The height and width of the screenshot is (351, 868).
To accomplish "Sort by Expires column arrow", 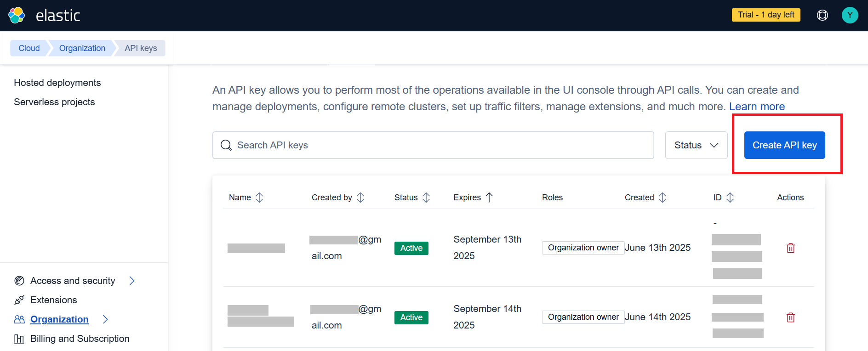I will [x=489, y=198].
